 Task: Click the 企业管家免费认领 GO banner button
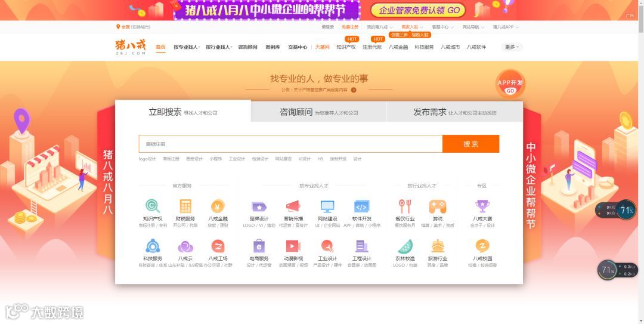pyautogui.click(x=418, y=10)
